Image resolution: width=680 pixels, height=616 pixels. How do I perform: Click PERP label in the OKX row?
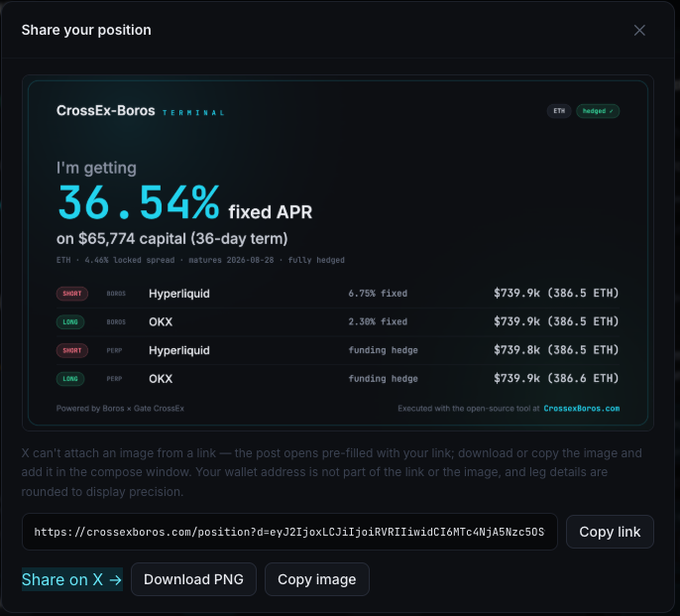click(x=114, y=379)
